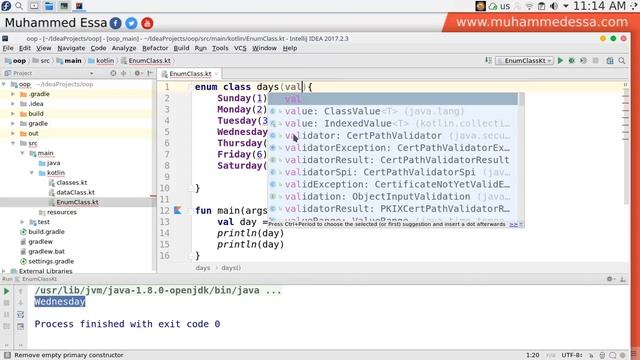Open Project Structure icon in toolbar
Image resolution: width=640 pixels, height=360 pixels.
coord(610,60)
